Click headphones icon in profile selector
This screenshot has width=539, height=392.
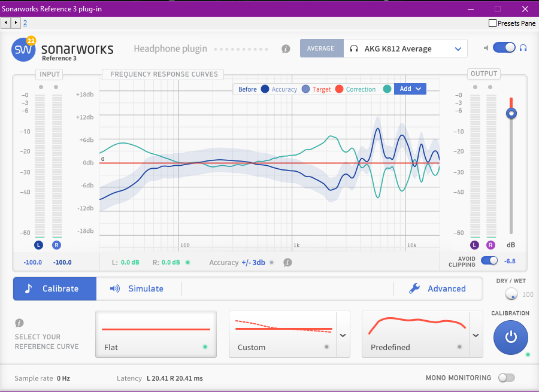click(354, 48)
